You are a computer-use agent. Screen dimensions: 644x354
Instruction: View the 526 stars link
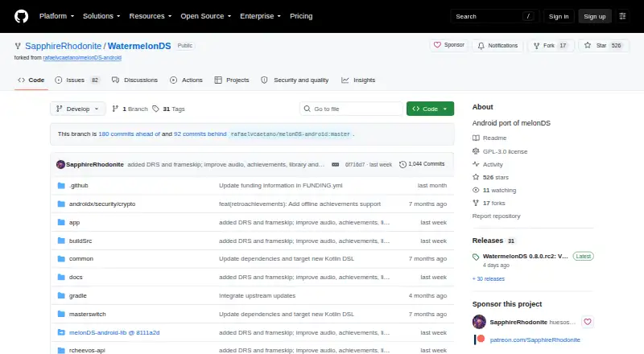490,178
